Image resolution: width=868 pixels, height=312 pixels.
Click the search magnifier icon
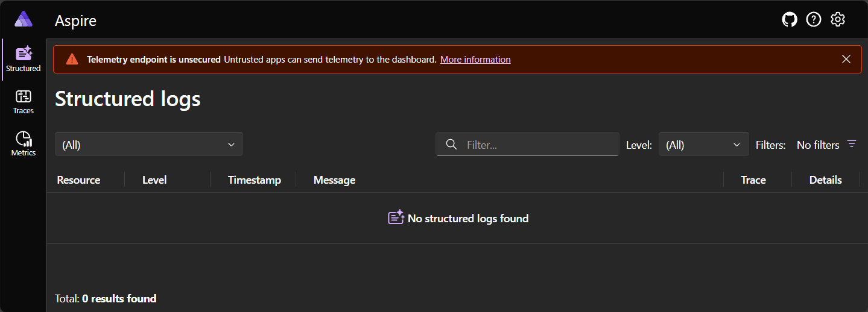coord(451,145)
